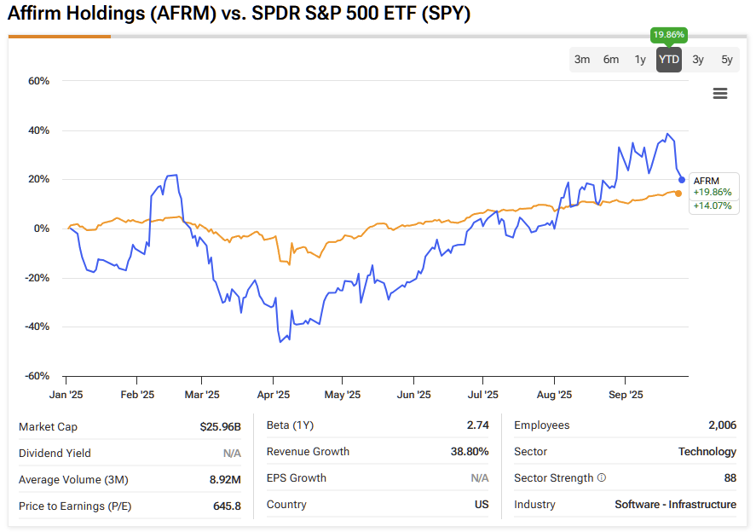The height and width of the screenshot is (532, 756).
Task: Select the 6m time range
Action: pyautogui.click(x=611, y=60)
